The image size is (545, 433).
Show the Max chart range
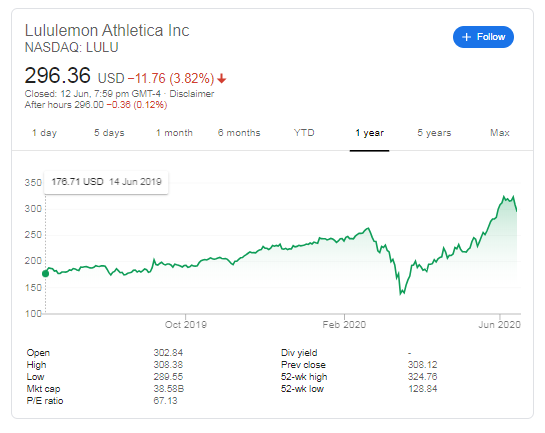500,133
